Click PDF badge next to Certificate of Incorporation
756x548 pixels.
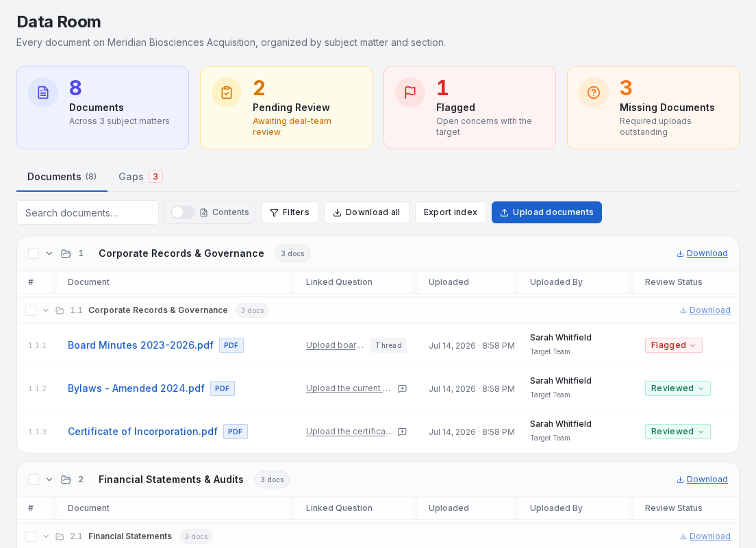[x=236, y=432]
